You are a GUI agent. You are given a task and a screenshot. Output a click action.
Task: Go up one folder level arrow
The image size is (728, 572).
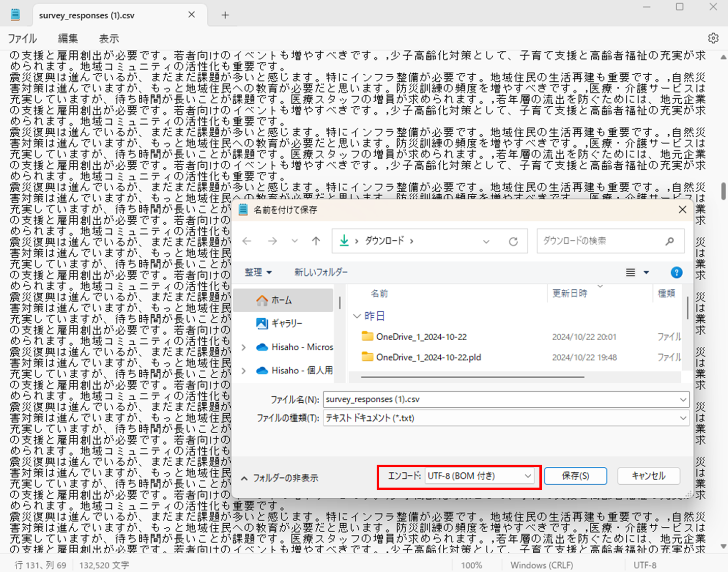[316, 241]
